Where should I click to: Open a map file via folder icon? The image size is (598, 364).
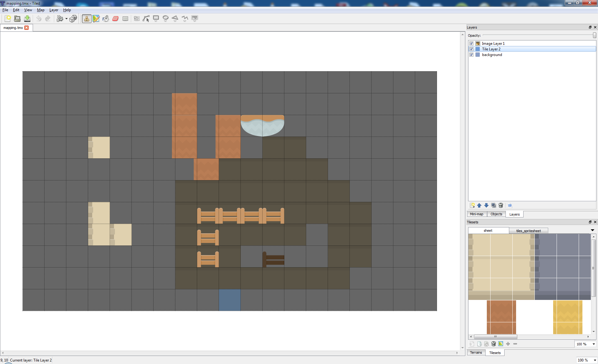click(17, 19)
